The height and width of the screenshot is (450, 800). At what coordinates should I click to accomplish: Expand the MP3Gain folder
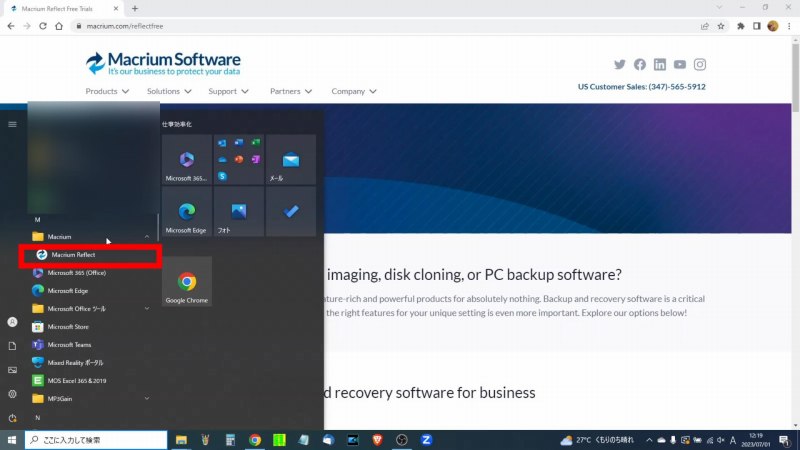pos(146,398)
